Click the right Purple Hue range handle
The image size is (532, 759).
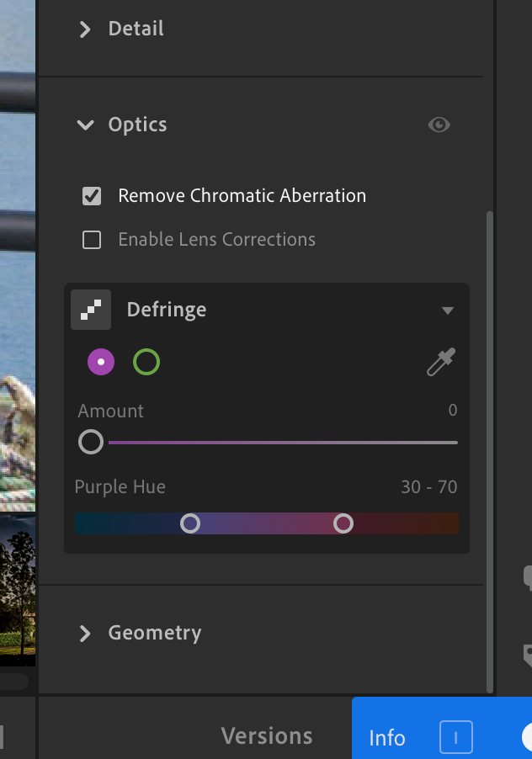[x=343, y=523]
